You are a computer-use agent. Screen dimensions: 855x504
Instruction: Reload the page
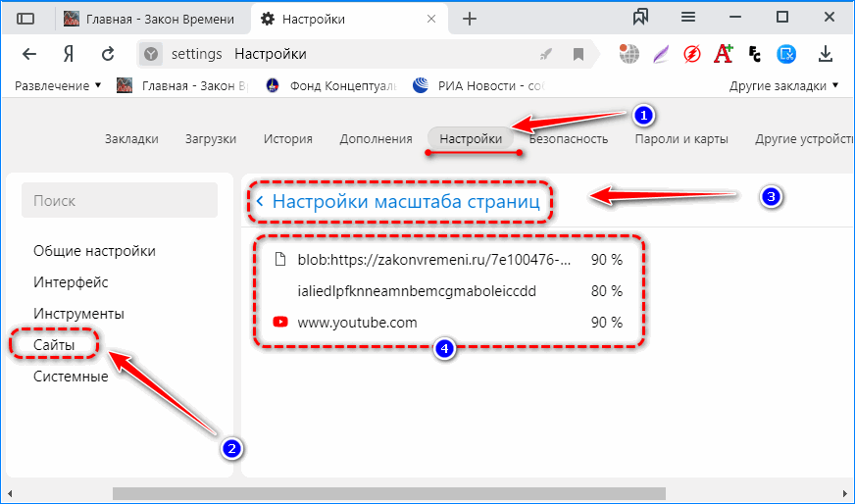[109, 54]
